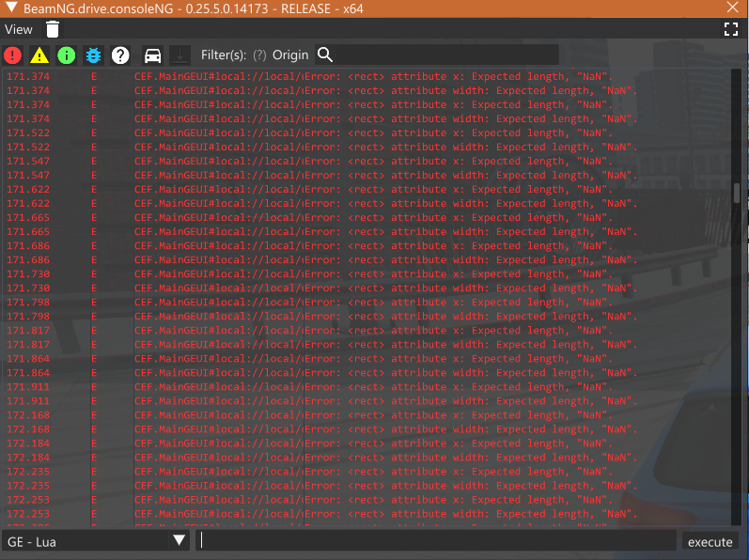The image size is (749, 560).
Task: Select the 171.730 attribute width error row
Action: click(367, 288)
